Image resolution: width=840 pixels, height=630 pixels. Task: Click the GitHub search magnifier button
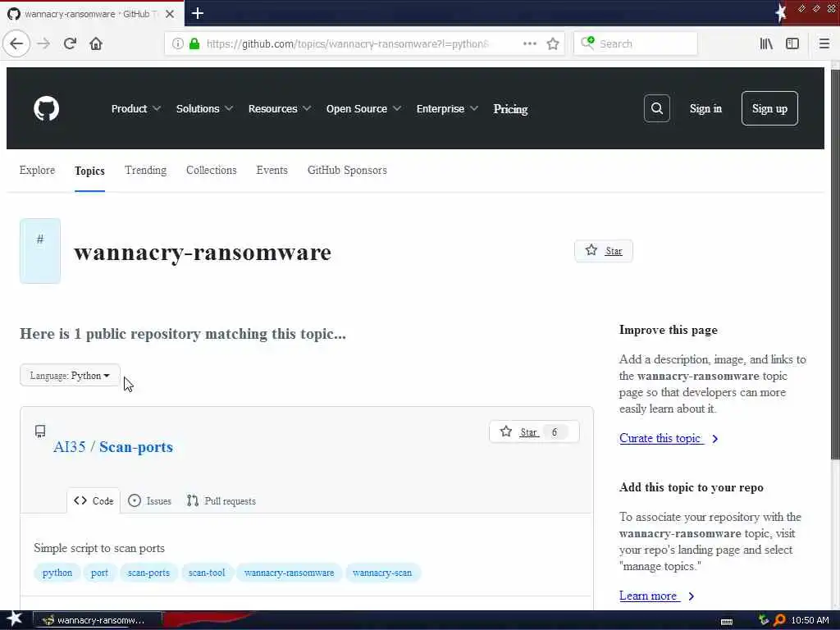click(657, 109)
